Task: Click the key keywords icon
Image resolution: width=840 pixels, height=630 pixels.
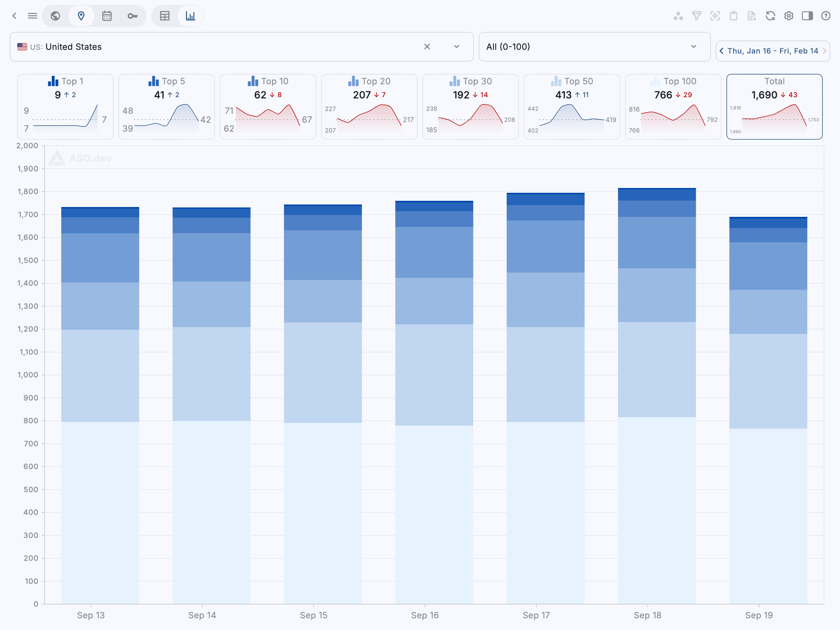Action: pos(133,16)
